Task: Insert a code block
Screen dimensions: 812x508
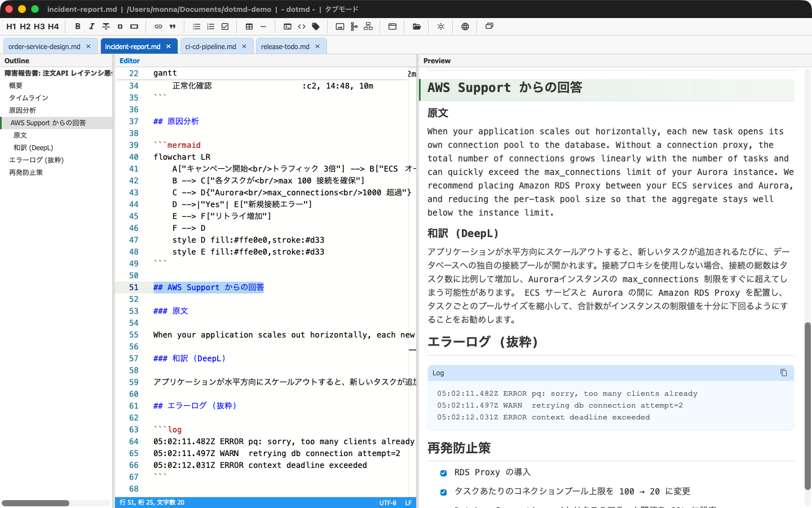Action: tap(288, 27)
